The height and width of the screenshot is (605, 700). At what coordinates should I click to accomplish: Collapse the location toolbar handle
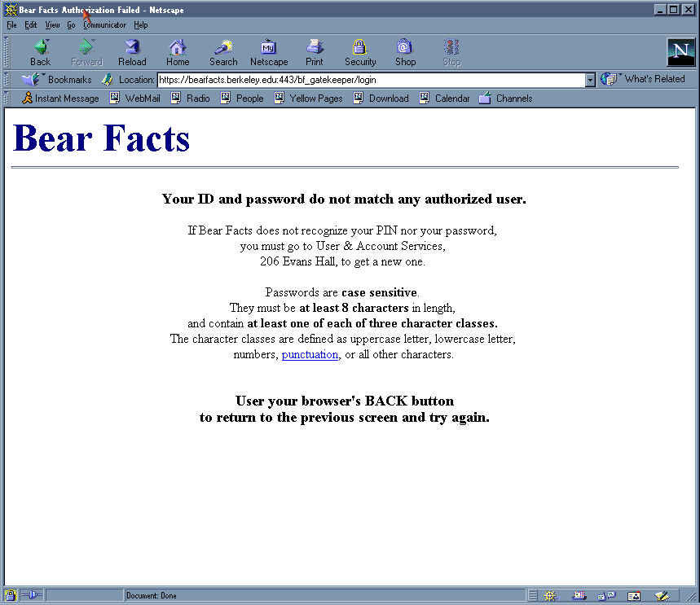click(7, 80)
